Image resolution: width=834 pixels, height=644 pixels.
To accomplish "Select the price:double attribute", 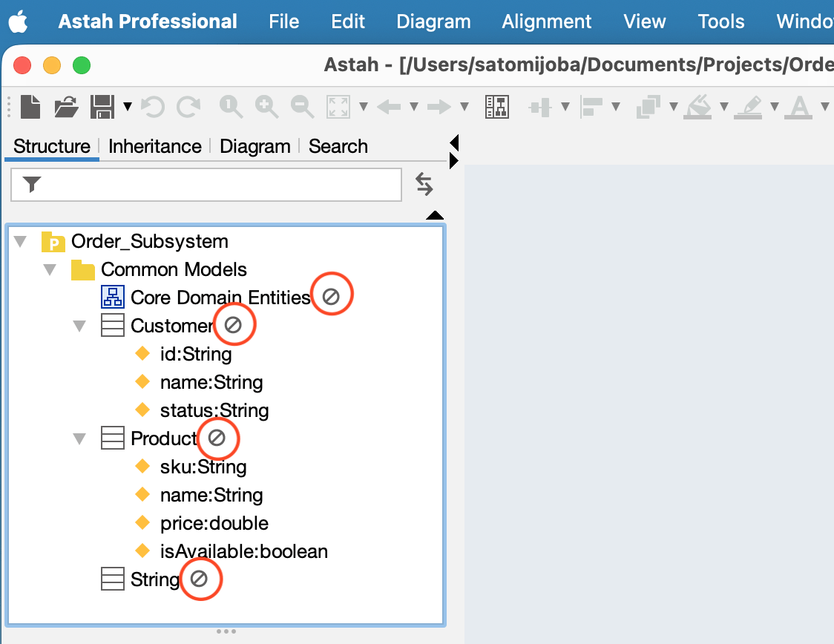I will 214,523.
